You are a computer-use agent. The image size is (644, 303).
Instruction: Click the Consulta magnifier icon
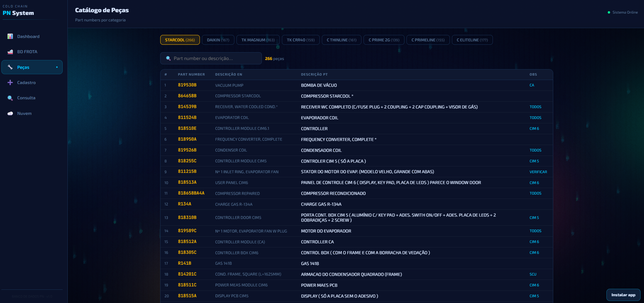click(x=10, y=98)
